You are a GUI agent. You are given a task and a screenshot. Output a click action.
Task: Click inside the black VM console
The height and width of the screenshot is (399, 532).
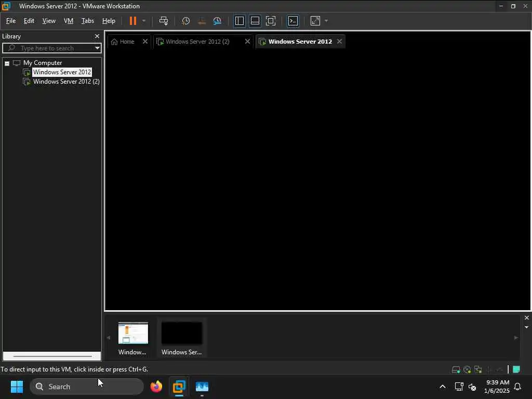click(317, 180)
